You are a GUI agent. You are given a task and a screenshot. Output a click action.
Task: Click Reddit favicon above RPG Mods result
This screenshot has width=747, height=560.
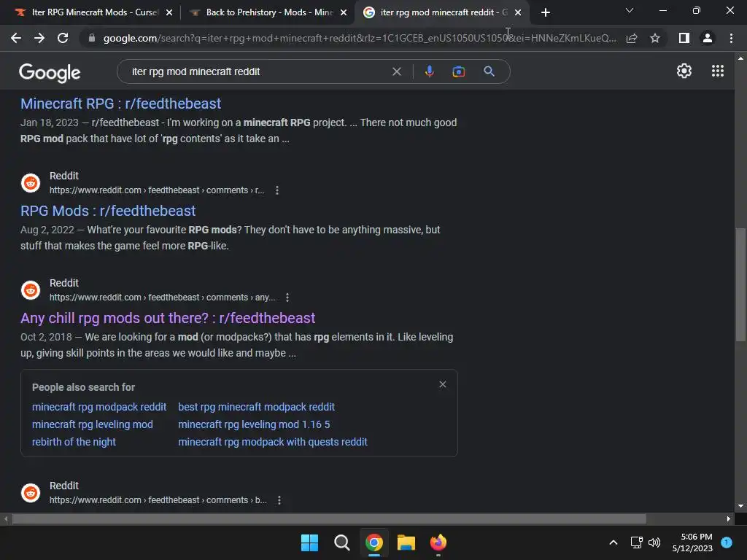click(31, 183)
